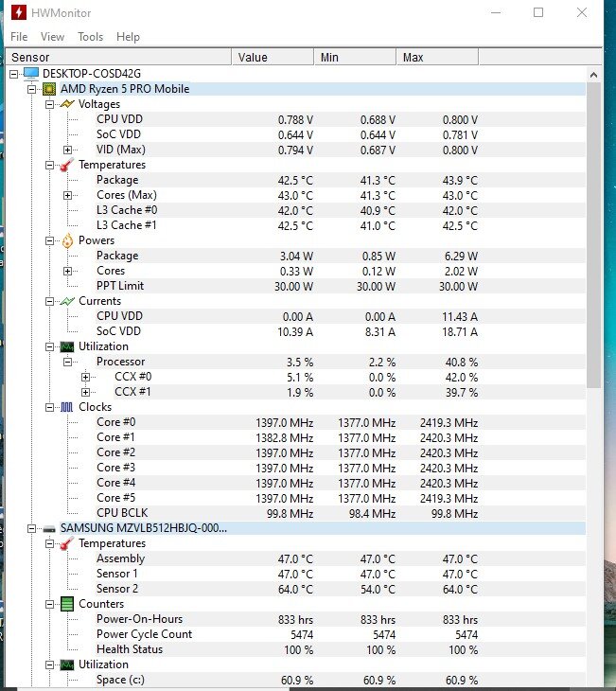Click the 6.29 W package max value
The width and height of the screenshot is (616, 691).
461,256
